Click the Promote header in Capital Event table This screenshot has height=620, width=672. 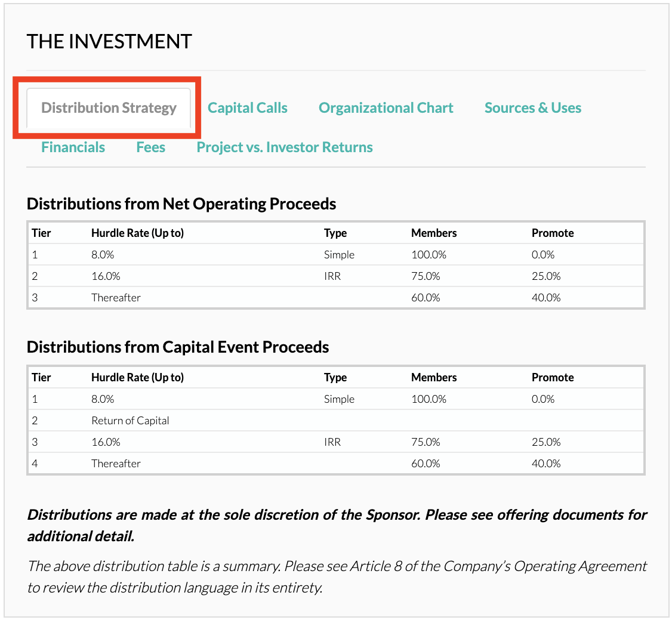point(553,378)
